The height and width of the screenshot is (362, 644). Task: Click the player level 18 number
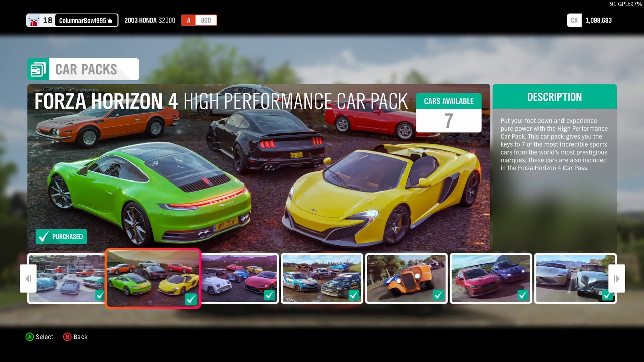pyautogui.click(x=48, y=21)
